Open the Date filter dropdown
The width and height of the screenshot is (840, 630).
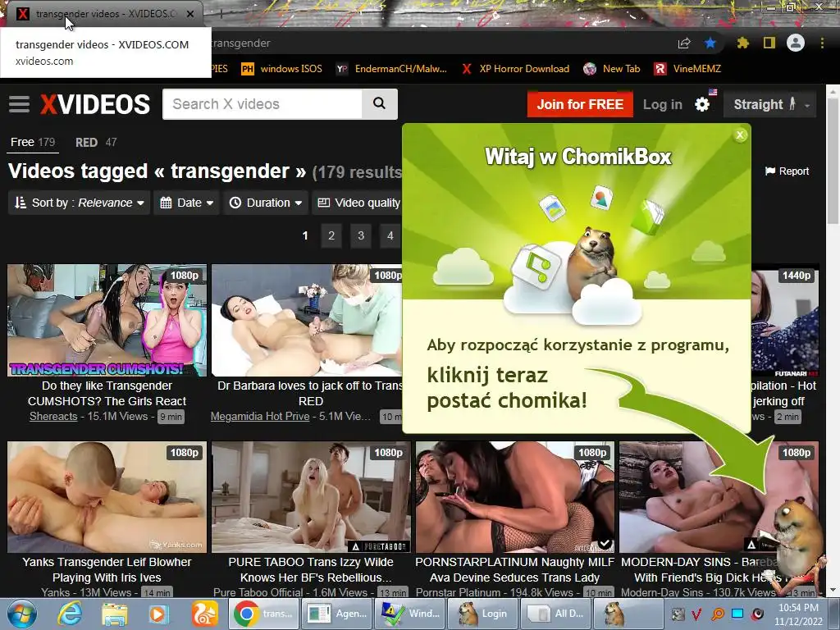(x=186, y=203)
